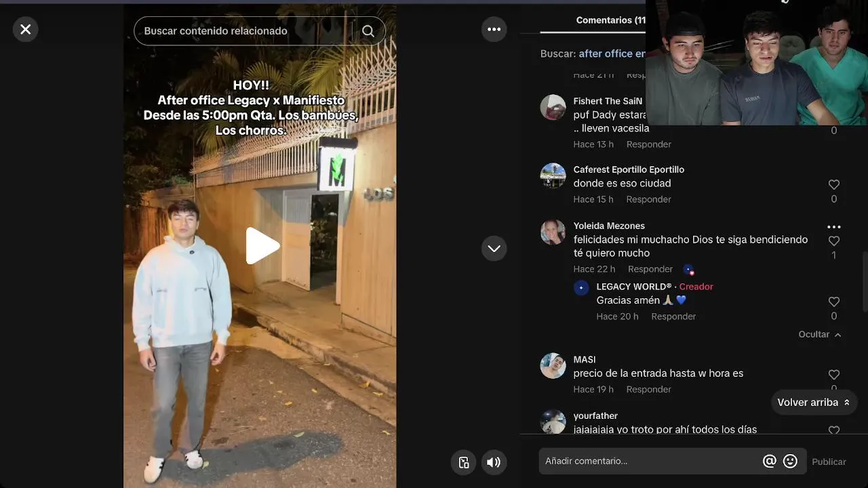Like yourfather's 'jajajajaja yo troto' comment
This screenshot has width=868, height=488.
pos(834,430)
